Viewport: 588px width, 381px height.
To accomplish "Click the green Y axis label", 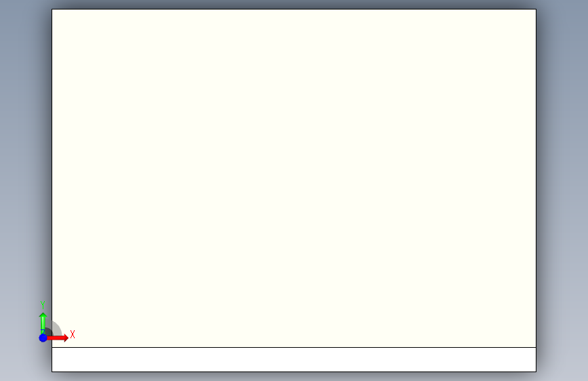I will click(x=43, y=305).
